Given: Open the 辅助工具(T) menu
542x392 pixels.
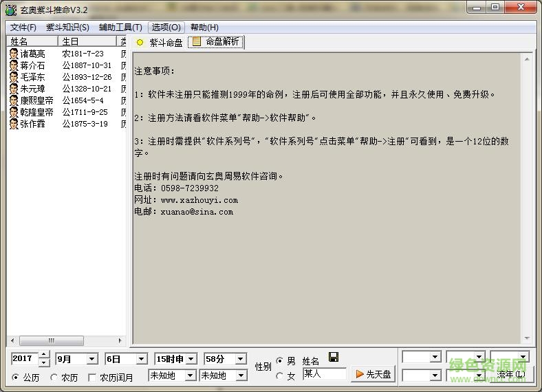Looking at the screenshot, I should (120, 28).
